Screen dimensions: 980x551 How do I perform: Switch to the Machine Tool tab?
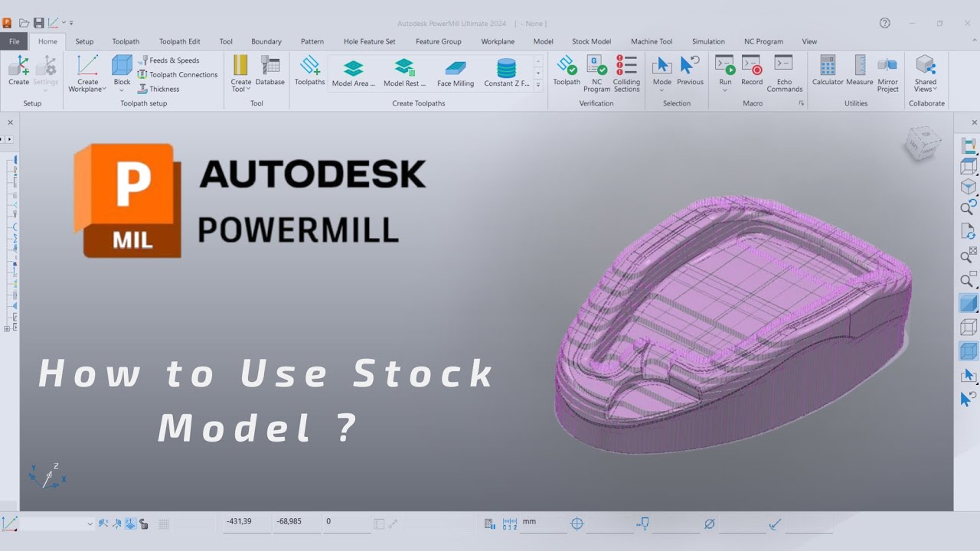tap(652, 41)
